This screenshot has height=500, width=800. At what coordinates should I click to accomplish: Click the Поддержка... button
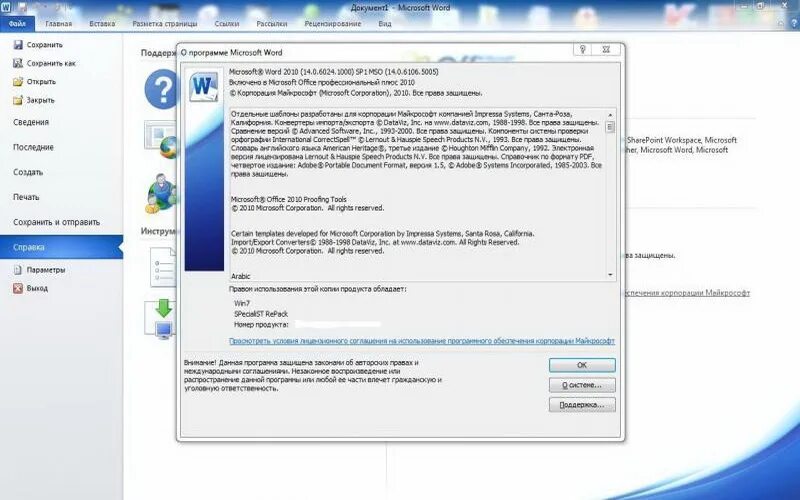tap(582, 405)
